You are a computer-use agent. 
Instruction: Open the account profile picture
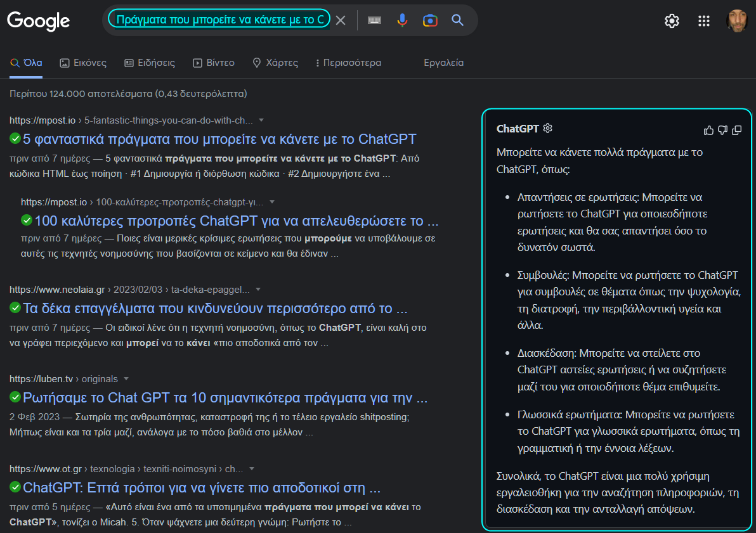(737, 21)
